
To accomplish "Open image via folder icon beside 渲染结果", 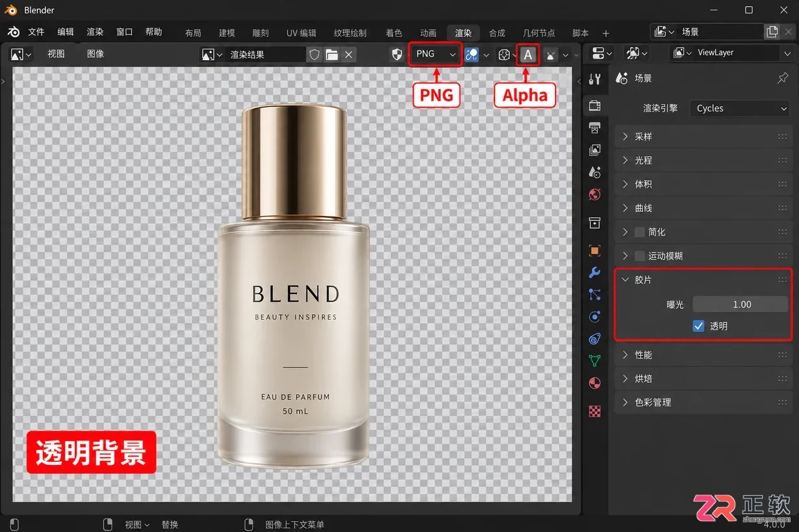I will click(x=332, y=55).
